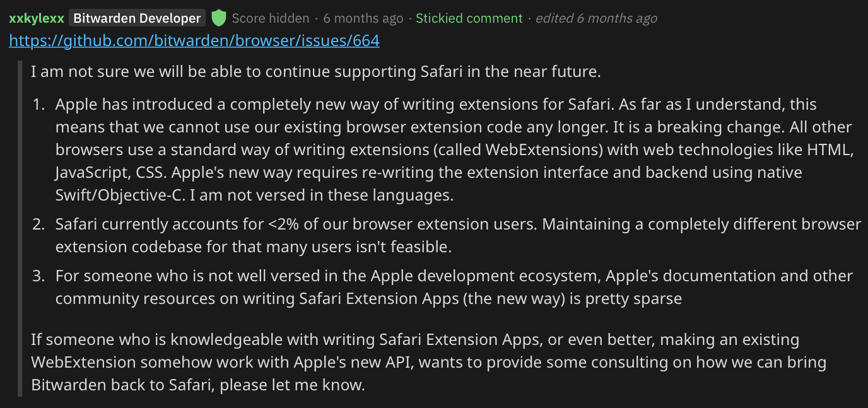The width and height of the screenshot is (868, 408).
Task: Click the green moderator shield icon
Action: click(x=218, y=18)
